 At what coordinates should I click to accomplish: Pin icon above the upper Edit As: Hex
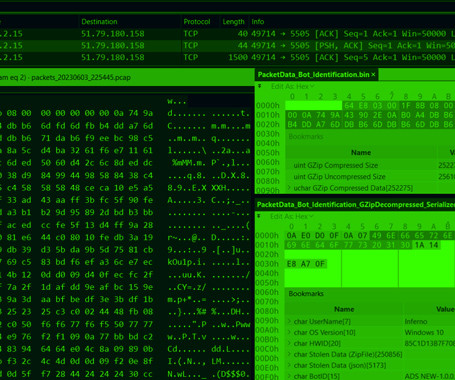point(259,86)
